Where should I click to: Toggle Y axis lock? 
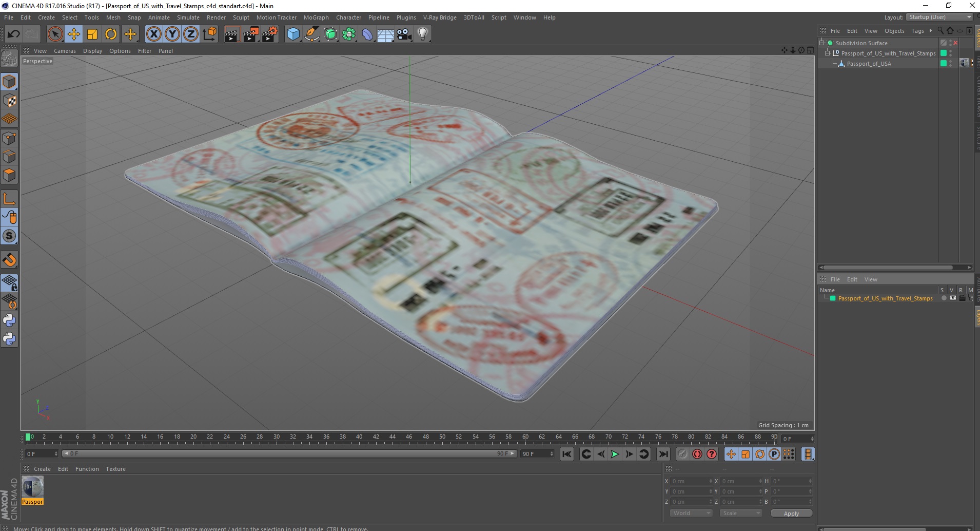(x=172, y=34)
